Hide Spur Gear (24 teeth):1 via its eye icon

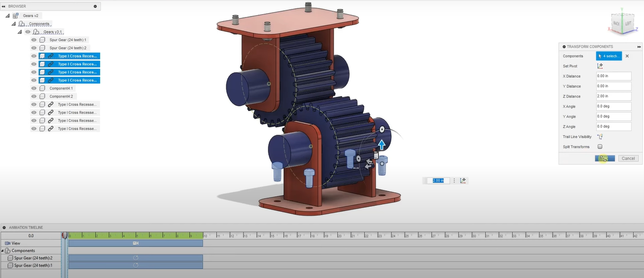tap(34, 40)
